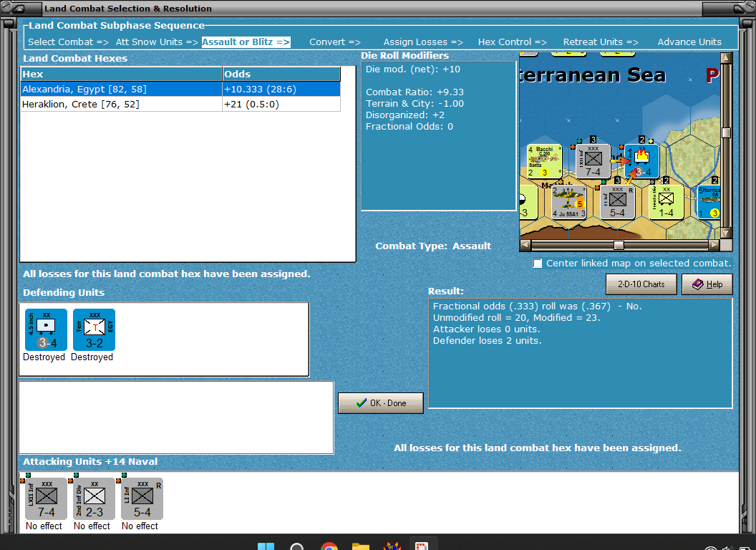
Task: Click Combat Ratio: +9.33 modifier line
Action: (x=415, y=92)
